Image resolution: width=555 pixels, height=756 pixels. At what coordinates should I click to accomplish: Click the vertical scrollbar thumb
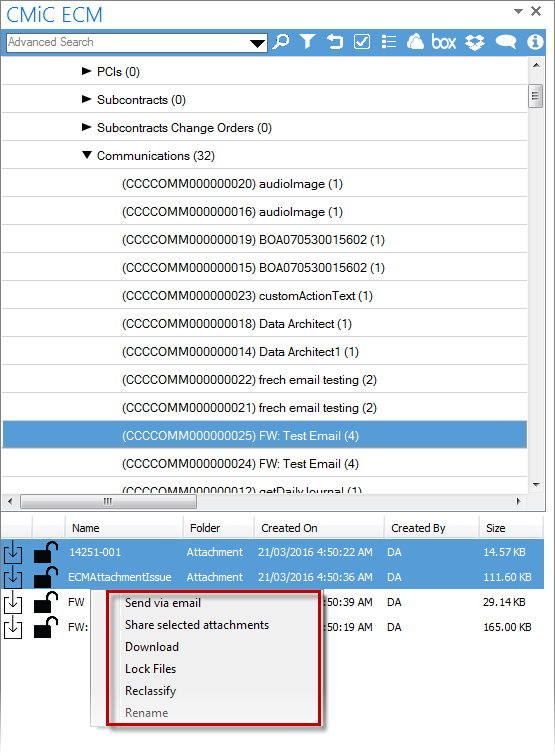pos(536,96)
